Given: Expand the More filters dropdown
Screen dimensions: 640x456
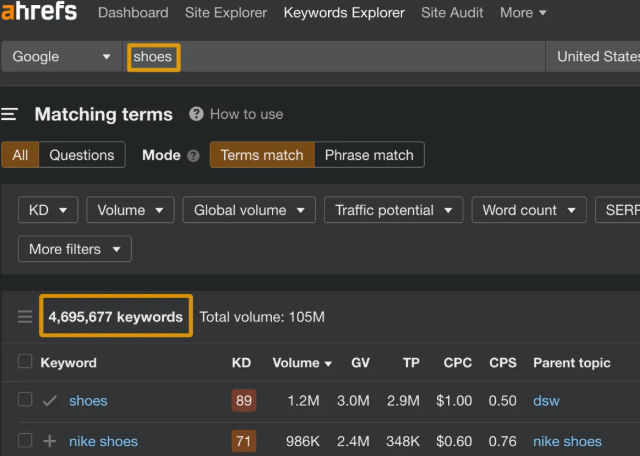Looking at the screenshot, I should pos(75,248).
